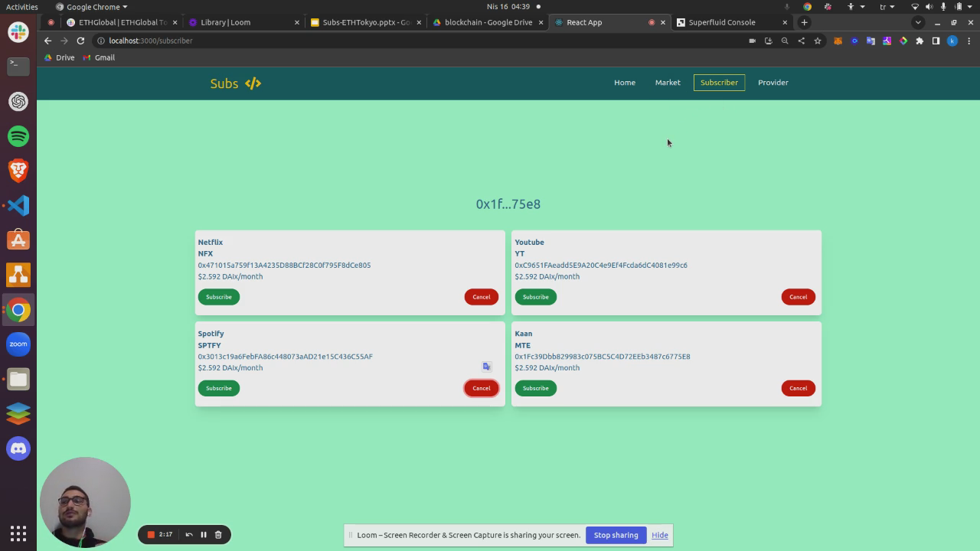Toggle the Chrome side panel

pyautogui.click(x=936, y=41)
